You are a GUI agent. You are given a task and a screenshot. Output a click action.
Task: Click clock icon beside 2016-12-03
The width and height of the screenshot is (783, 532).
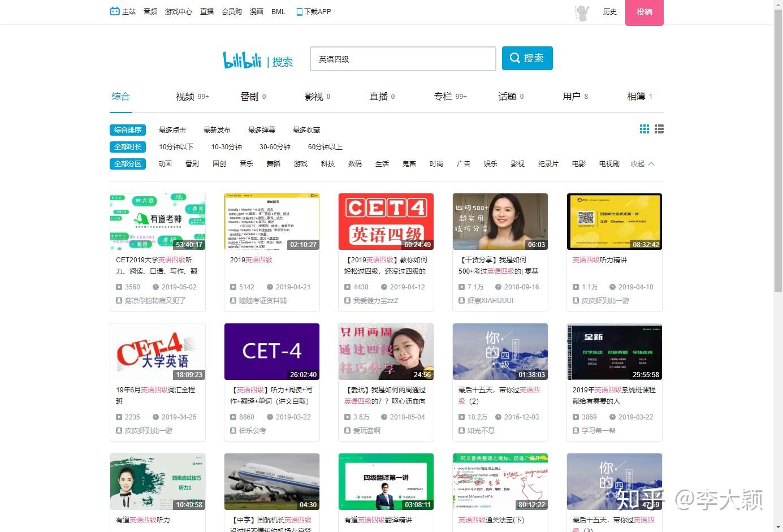(x=499, y=417)
